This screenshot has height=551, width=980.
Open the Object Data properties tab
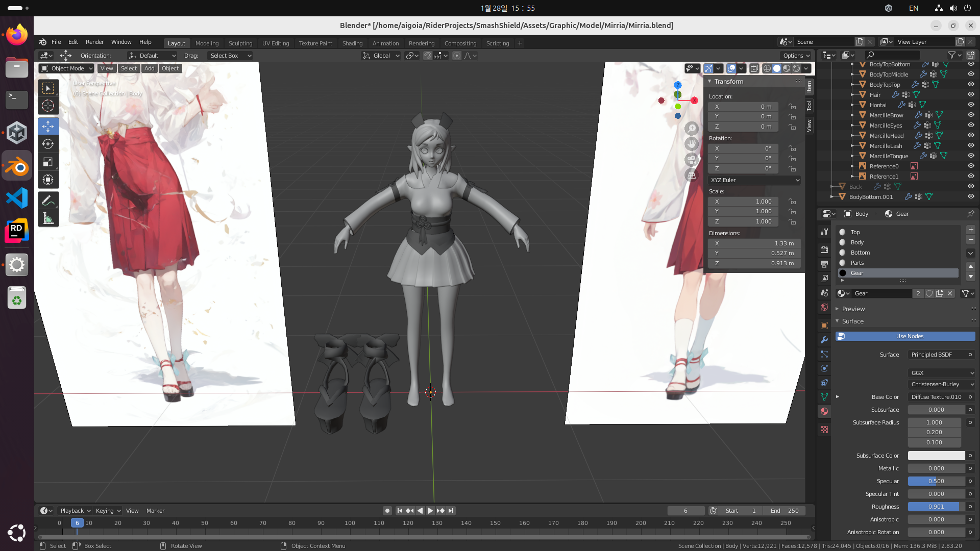point(824,397)
